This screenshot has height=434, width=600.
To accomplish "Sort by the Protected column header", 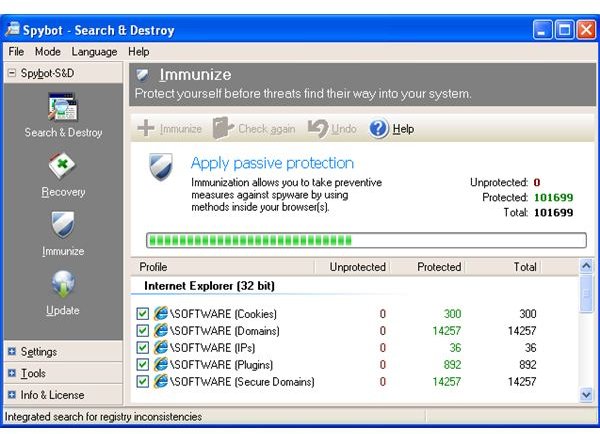I will tap(427, 267).
